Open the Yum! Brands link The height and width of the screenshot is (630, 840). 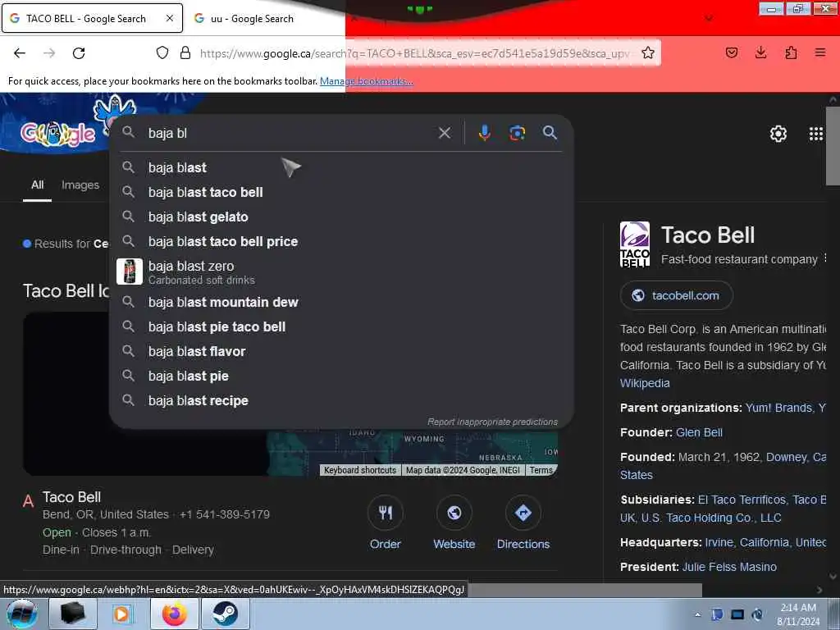779,408
